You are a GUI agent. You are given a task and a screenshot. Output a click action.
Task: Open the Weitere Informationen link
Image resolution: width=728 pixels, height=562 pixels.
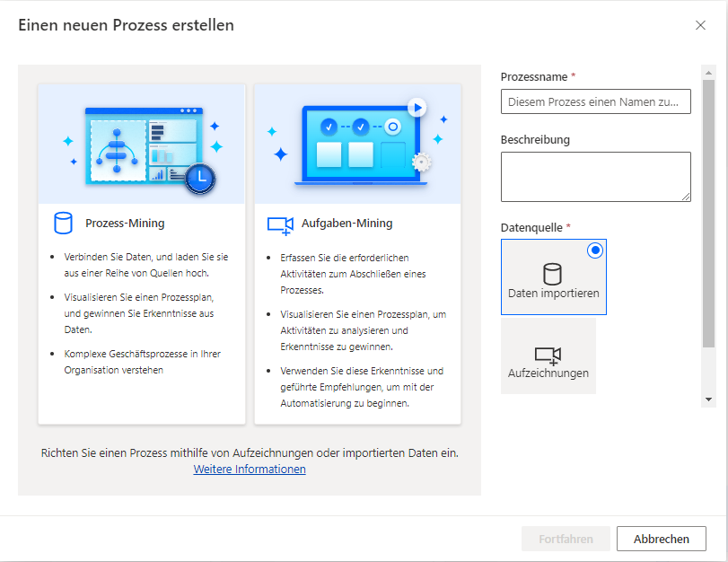(250, 469)
